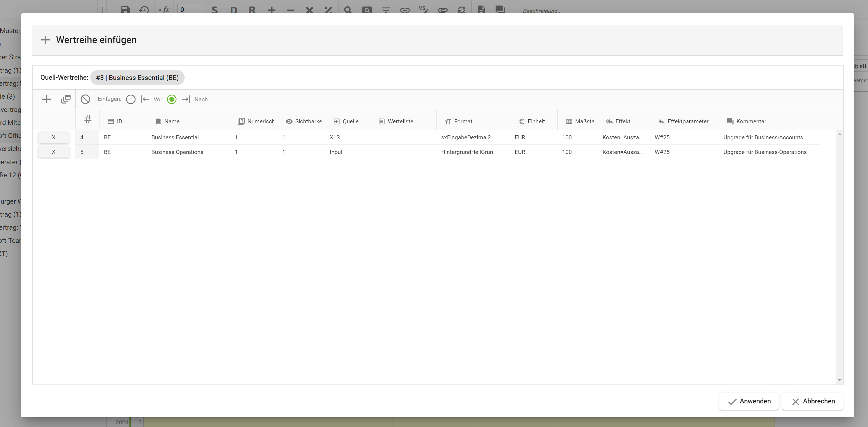Click the Name column header

pyautogui.click(x=172, y=121)
